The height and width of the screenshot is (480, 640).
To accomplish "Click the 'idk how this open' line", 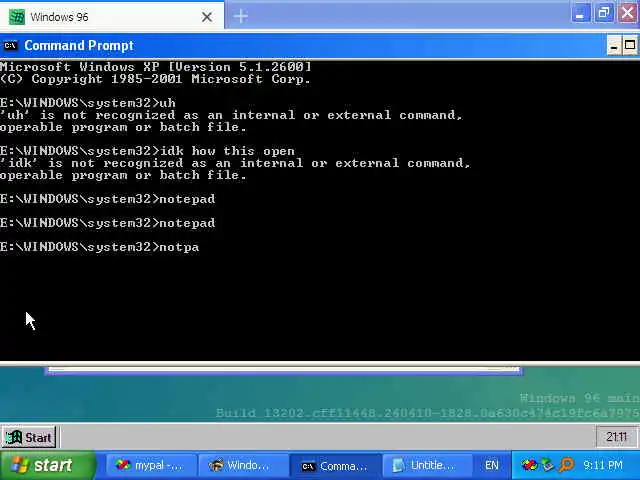I will pos(147,151).
